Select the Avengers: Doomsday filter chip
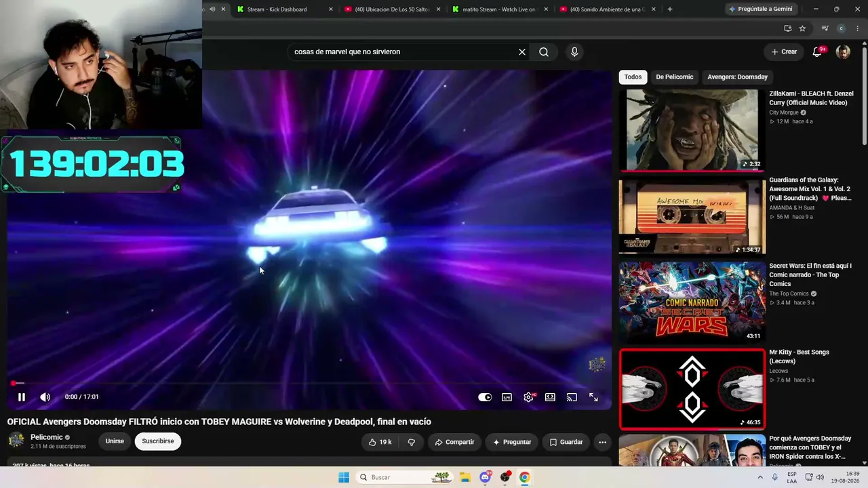This screenshot has width=868, height=488. [x=738, y=77]
